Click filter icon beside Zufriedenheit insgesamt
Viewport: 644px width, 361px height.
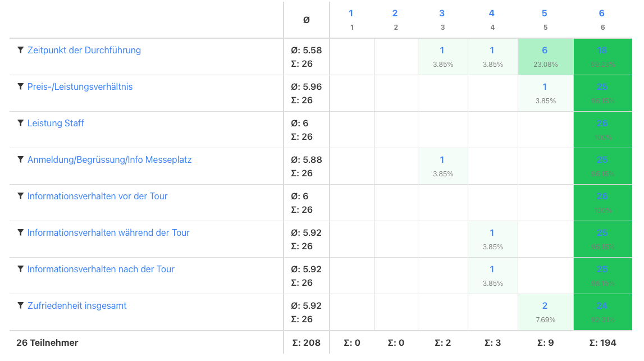[x=21, y=306]
